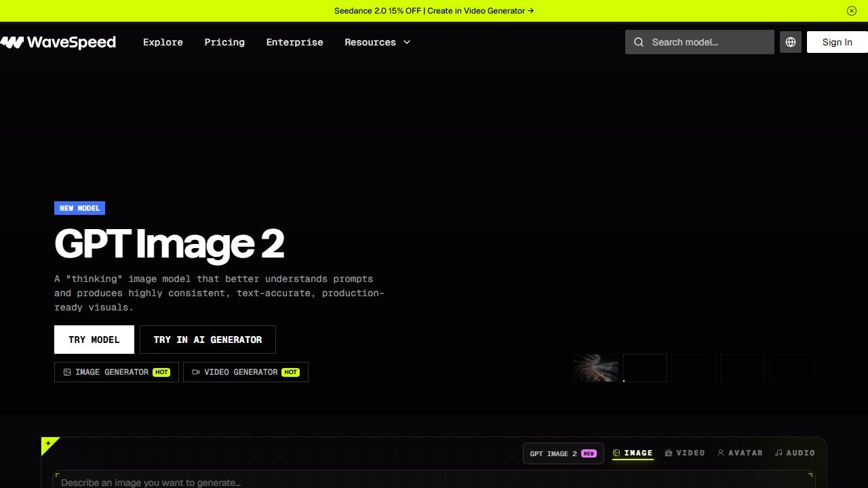
Task: Select the second carousel thumbnail
Action: point(645,368)
